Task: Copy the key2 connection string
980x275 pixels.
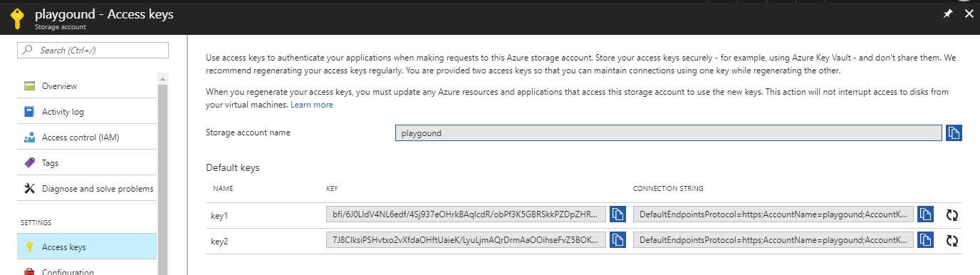Action: [x=925, y=240]
